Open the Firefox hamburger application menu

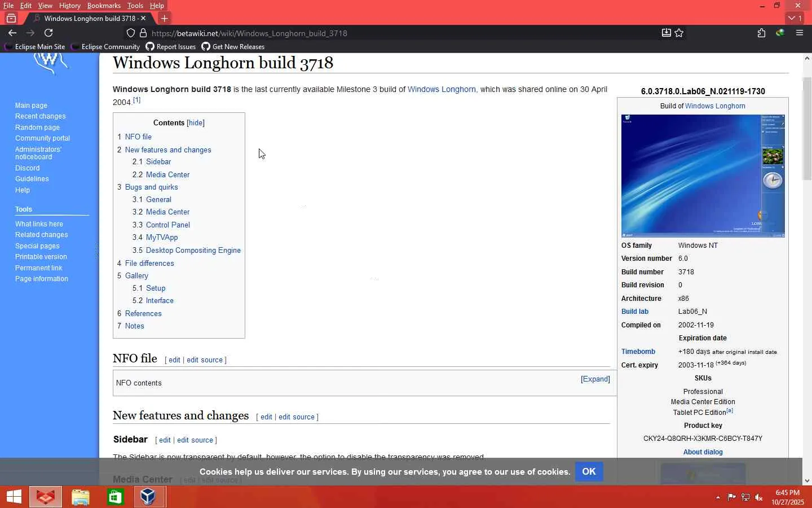tap(799, 33)
